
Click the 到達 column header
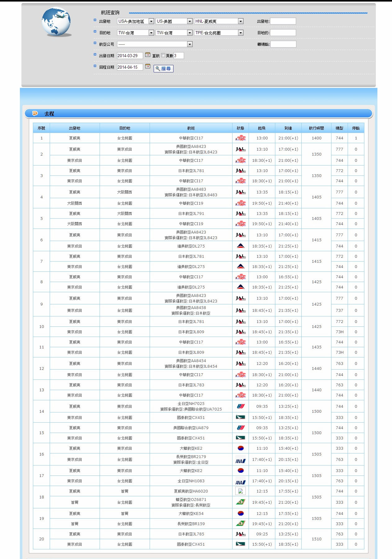pyautogui.click(x=288, y=128)
